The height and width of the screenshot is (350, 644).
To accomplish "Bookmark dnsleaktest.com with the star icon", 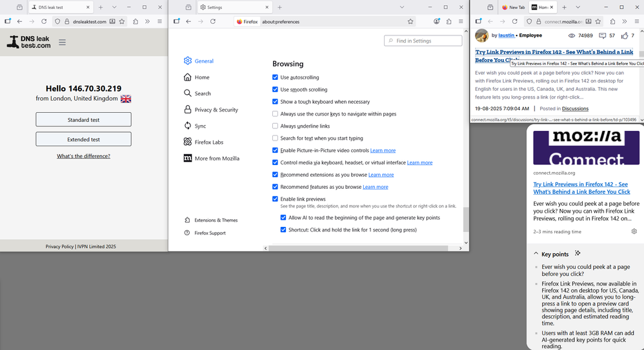I will (122, 21).
